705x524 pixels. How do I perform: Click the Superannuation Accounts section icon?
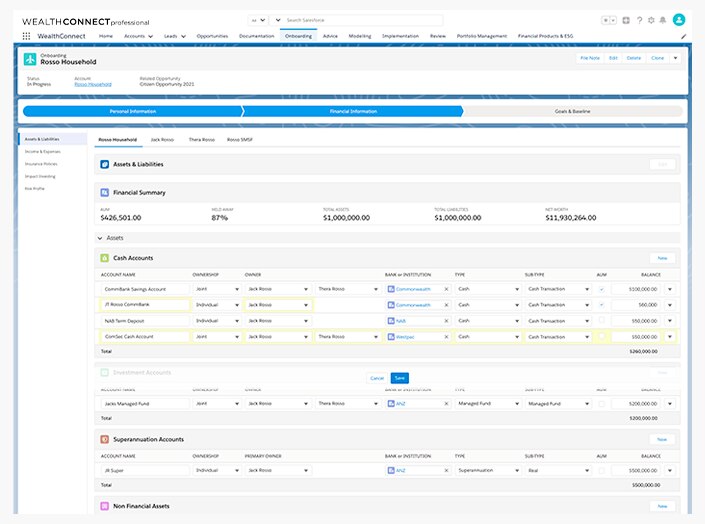pos(104,439)
